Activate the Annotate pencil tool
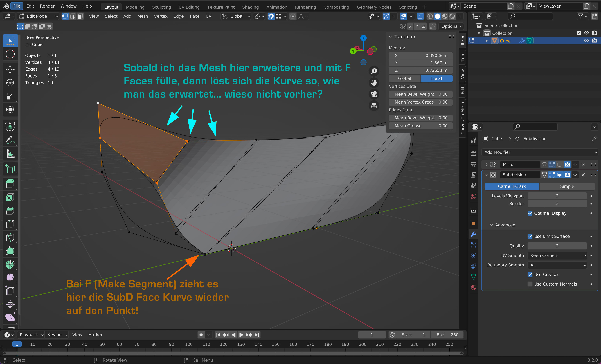 [x=10, y=140]
